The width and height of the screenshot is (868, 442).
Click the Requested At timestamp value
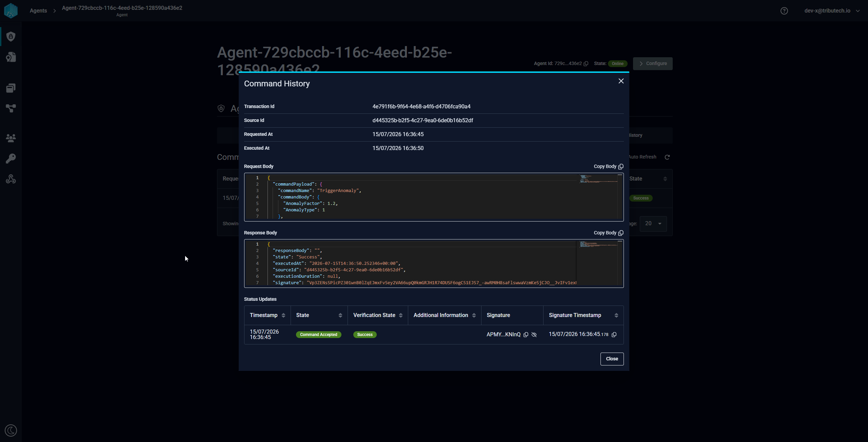tap(398, 134)
